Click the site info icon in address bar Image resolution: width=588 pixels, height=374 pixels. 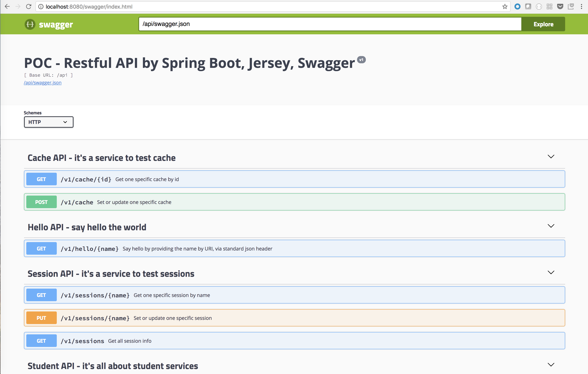tap(41, 7)
